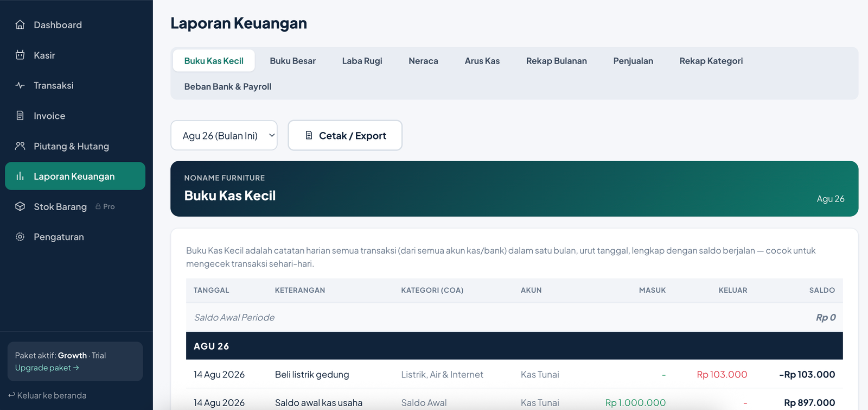Screen dimensions: 868x410
Task: Click the Beli listrik gedung entry
Action: (x=312, y=374)
